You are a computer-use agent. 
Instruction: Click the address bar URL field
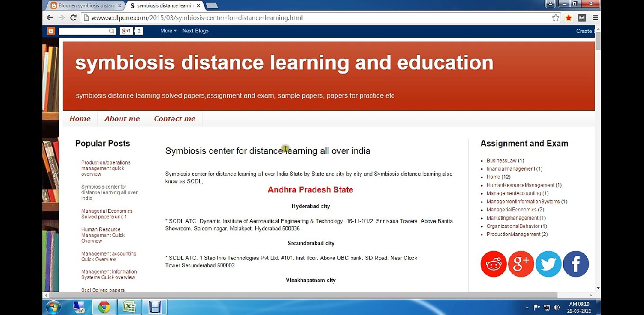(316, 17)
